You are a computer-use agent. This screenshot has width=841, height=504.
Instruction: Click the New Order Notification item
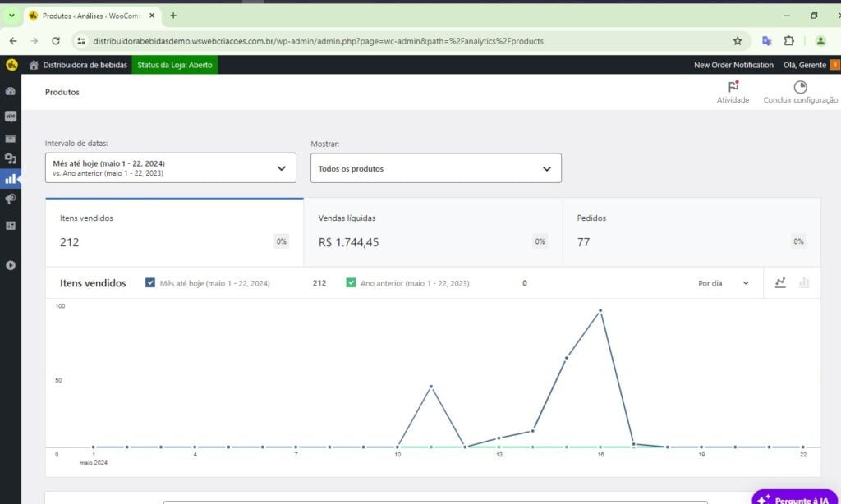(x=733, y=65)
